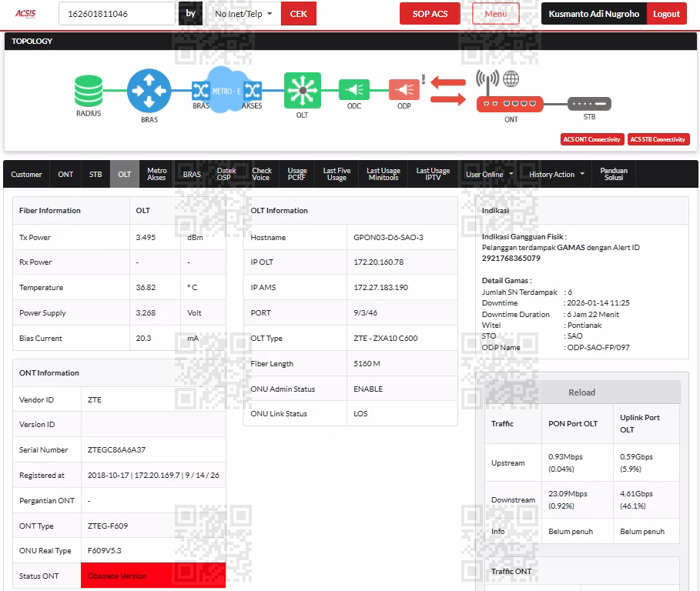
Task: Click PON Port downstream 23.09Mbps value
Action: tap(568, 494)
